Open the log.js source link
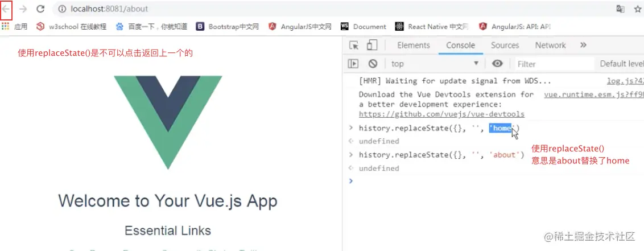This screenshot has height=251, width=644. (x=625, y=81)
